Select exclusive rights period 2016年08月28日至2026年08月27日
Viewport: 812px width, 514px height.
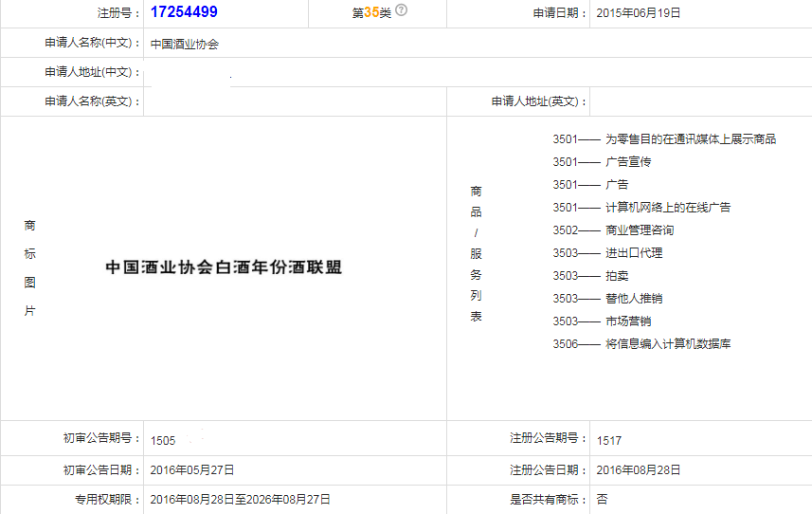[240, 500]
